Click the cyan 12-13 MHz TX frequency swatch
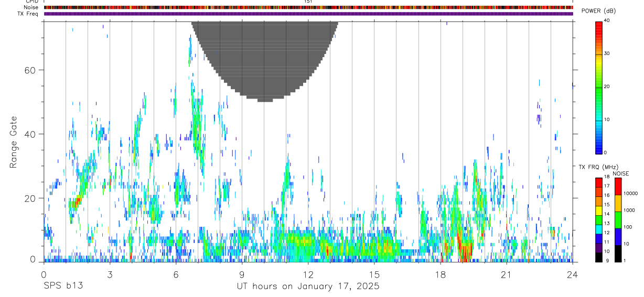Screen dimensions: 644x297 tap(599, 229)
